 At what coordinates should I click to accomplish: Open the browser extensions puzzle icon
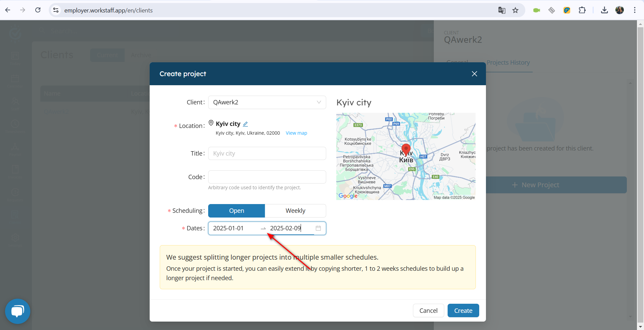tap(582, 10)
